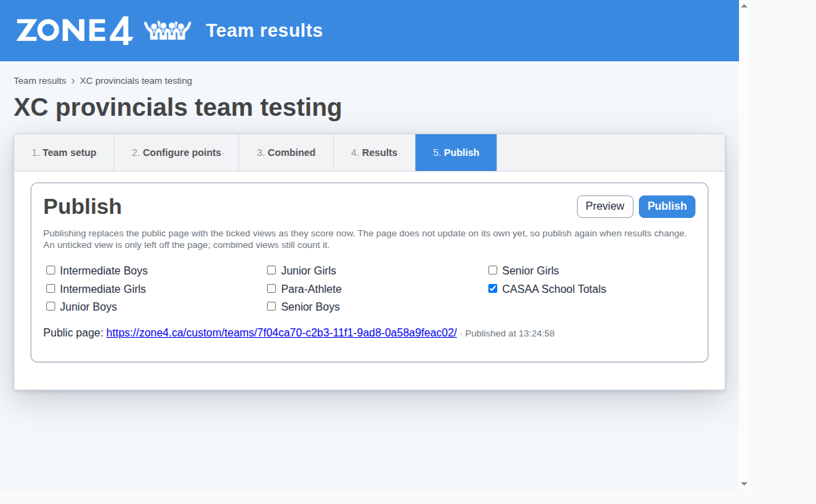Select the 5. Publish tab
The image size is (816, 504).
(456, 153)
